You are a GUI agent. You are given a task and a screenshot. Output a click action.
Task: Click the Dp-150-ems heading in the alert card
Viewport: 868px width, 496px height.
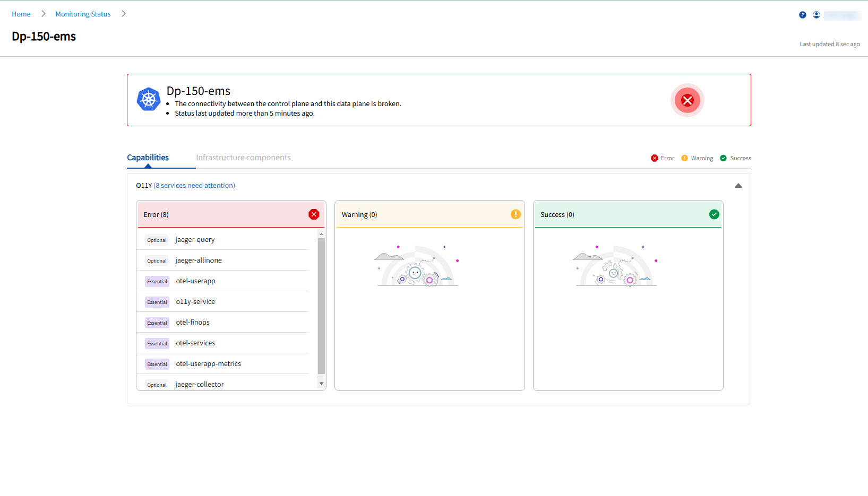tap(199, 91)
